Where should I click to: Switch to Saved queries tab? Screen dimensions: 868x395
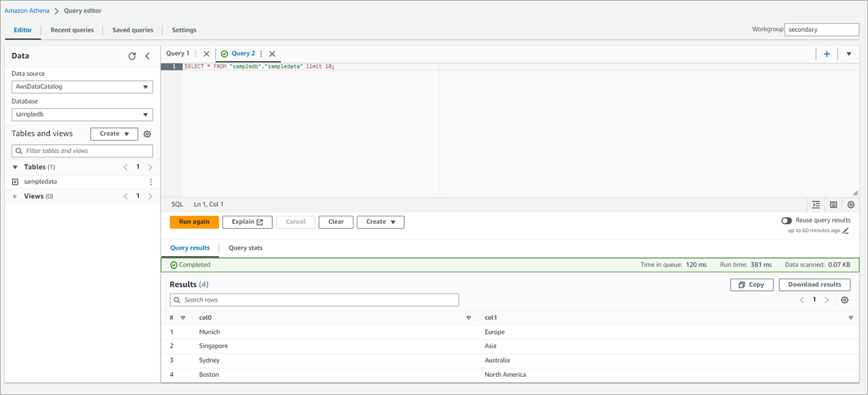coord(133,30)
